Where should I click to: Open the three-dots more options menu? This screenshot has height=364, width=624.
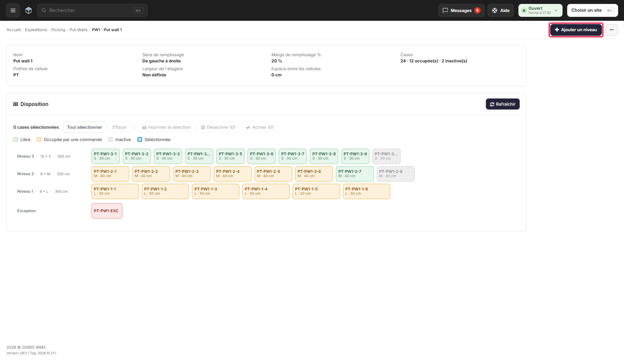611,30
